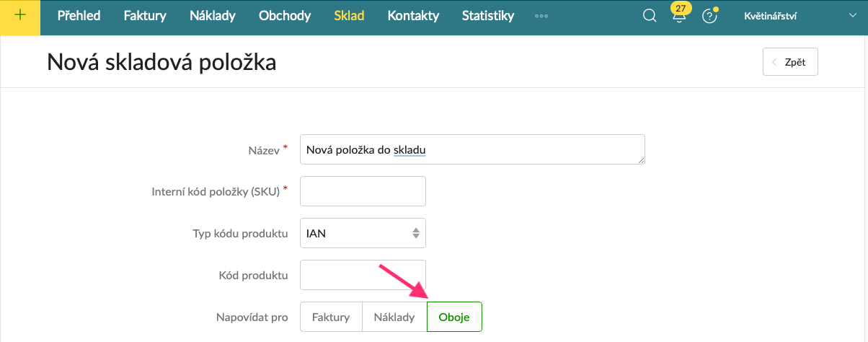Choose Oboje in Napovídat pro
This screenshot has width=868, height=342.
pos(454,317)
